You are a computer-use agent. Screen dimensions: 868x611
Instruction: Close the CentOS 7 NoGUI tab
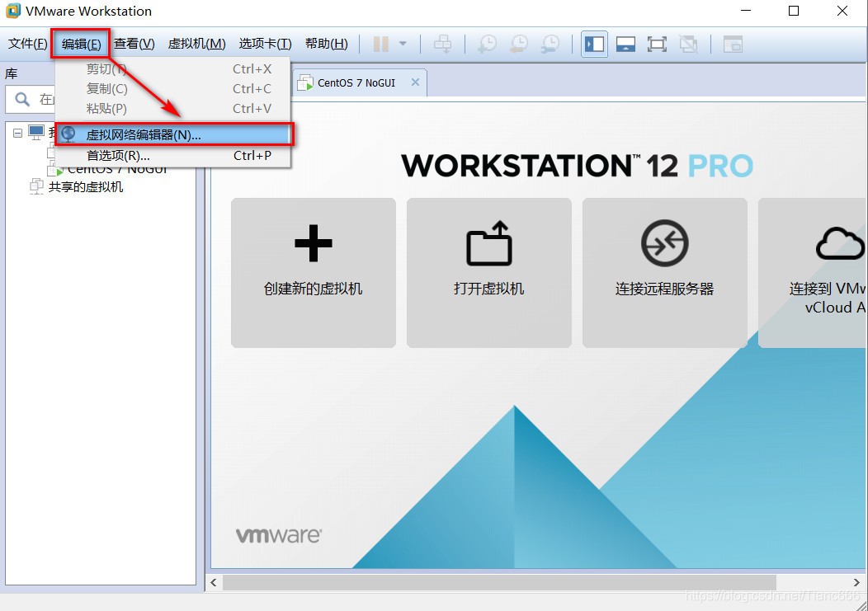[415, 82]
